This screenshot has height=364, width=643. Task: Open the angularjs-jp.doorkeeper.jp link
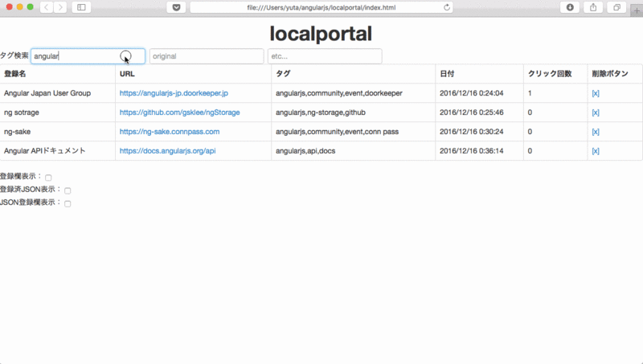click(174, 93)
